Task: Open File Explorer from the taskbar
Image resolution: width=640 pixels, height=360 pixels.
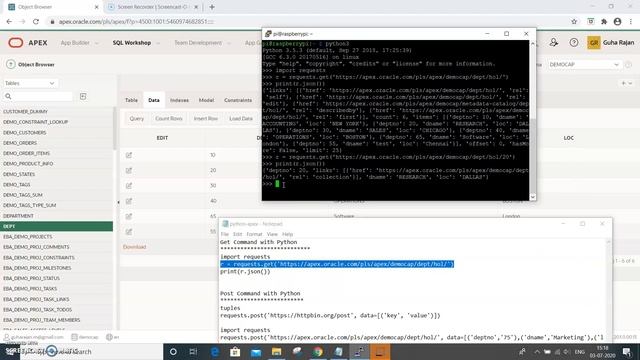Action: [276, 351]
